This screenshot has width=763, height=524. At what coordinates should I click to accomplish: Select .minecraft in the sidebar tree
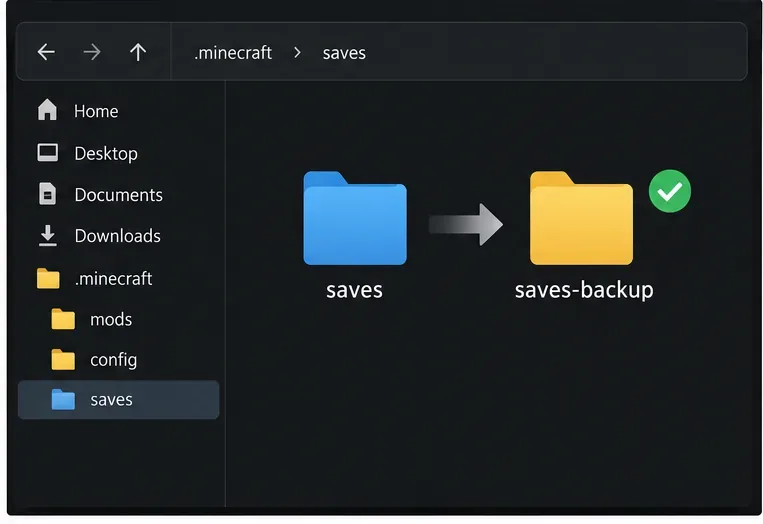coord(113,279)
